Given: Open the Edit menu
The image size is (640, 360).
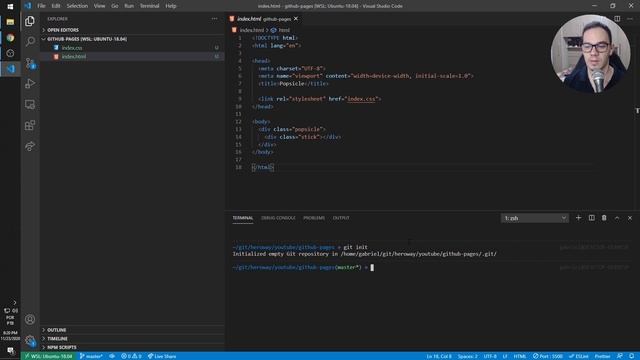Looking at the screenshot, I should 56,6.
